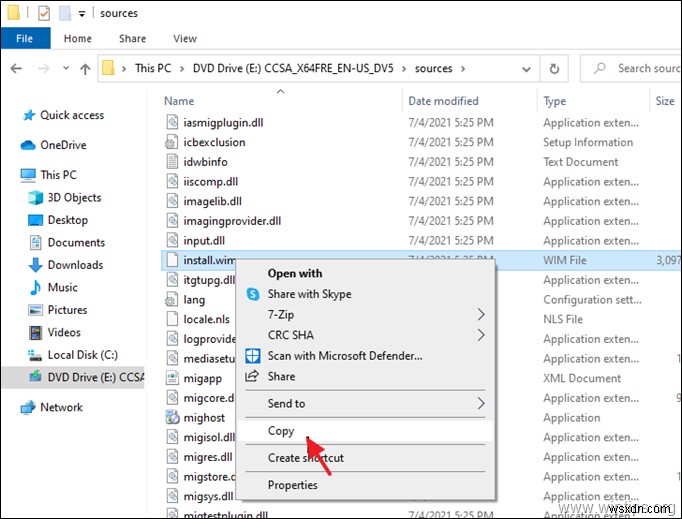Image resolution: width=682 pixels, height=519 pixels.
Task: Click the sources breadcrumb segment
Action: (x=433, y=68)
